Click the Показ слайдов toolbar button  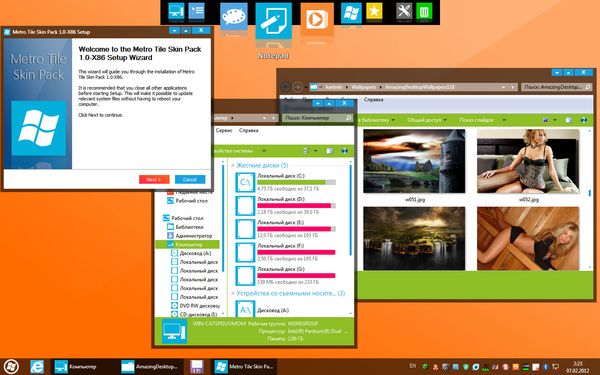click(476, 120)
